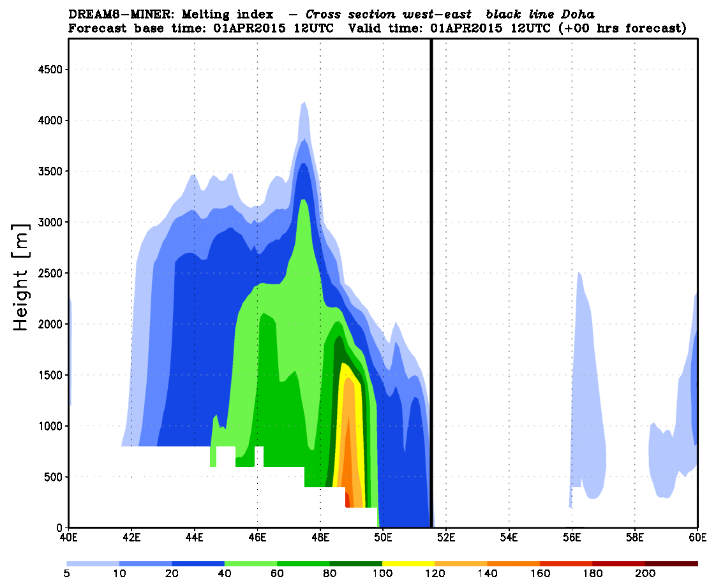Click the maroon above-200 legend swatch
This screenshot has width=716, height=588.
671,564
